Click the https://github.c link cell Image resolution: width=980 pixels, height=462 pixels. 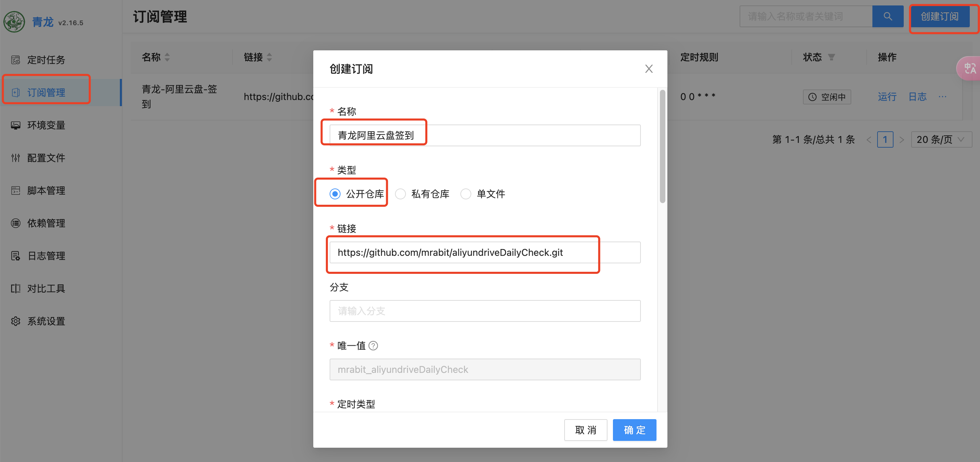pyautogui.click(x=279, y=97)
